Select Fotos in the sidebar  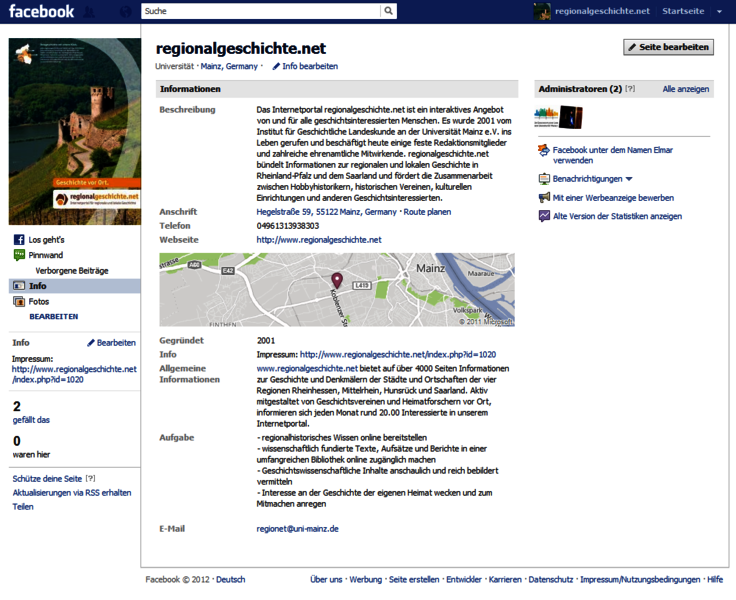pyautogui.click(x=38, y=302)
